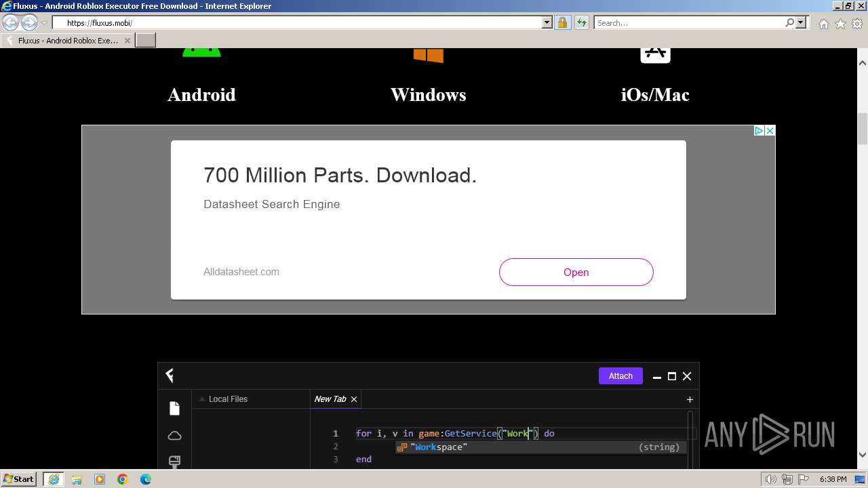868x488 pixels.
Task: Click the page scrollbar up arrow
Action: point(863,64)
